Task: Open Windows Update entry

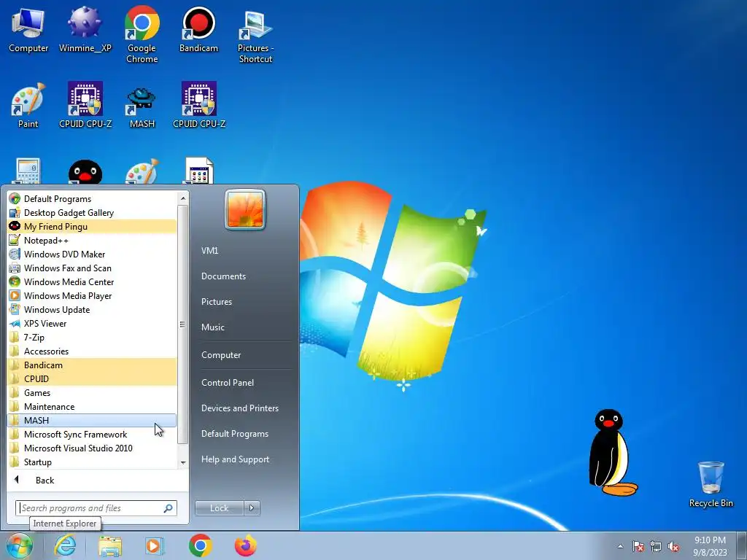Action: (x=92, y=309)
